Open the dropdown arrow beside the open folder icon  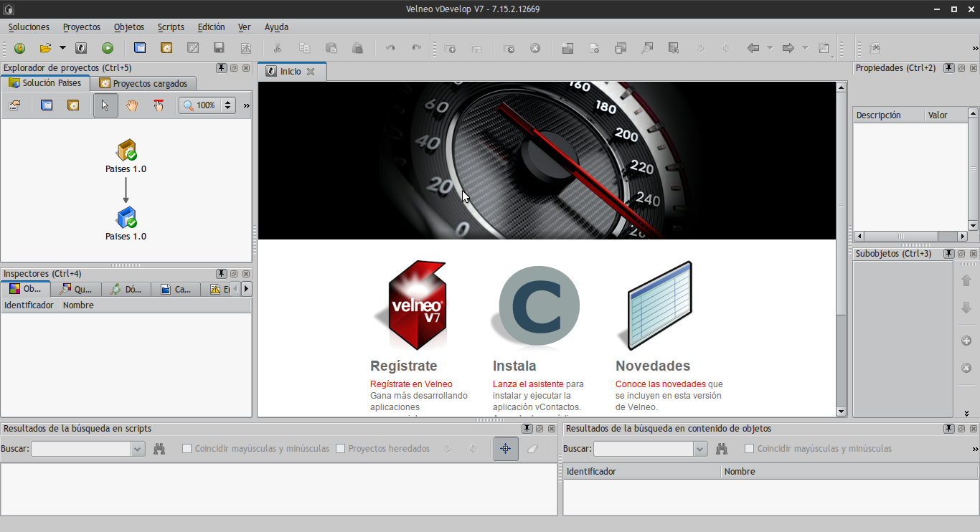coord(62,48)
